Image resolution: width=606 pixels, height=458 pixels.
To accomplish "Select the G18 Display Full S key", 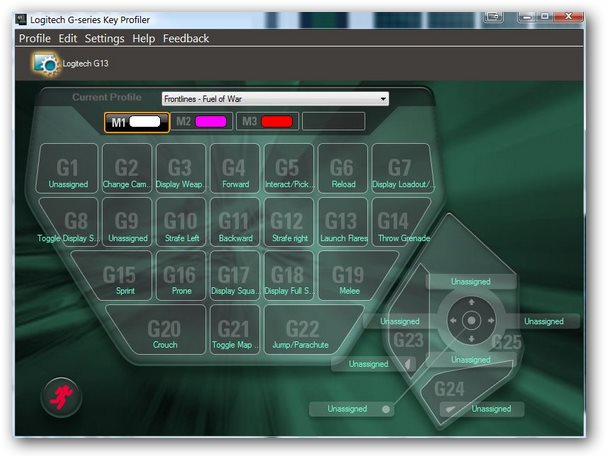I will [288, 275].
